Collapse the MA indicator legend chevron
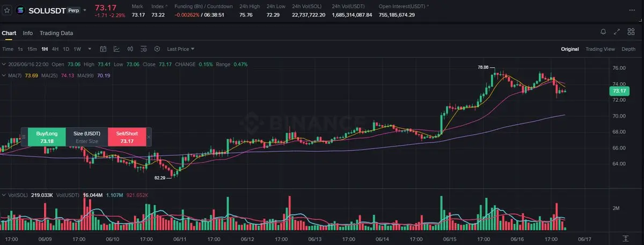This screenshot has width=644, height=245. coord(4,76)
